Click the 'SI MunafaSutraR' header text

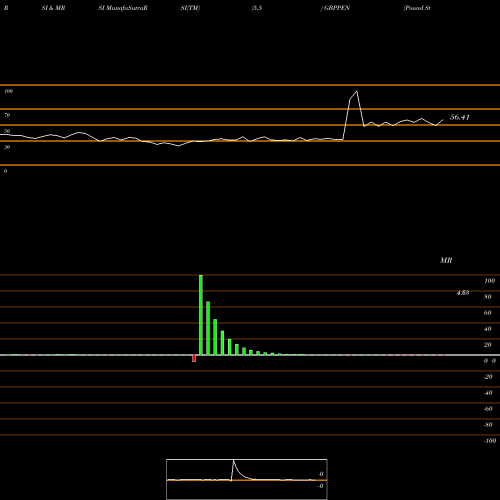(x=123, y=8)
